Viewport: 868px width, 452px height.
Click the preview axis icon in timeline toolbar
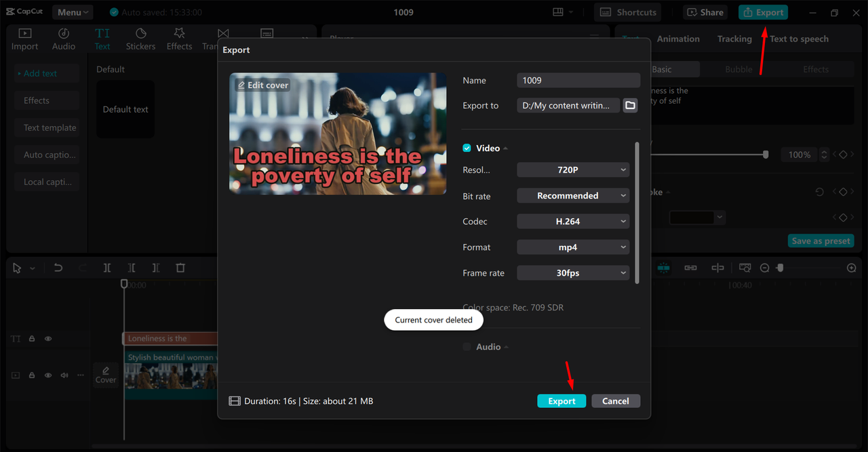click(x=717, y=268)
